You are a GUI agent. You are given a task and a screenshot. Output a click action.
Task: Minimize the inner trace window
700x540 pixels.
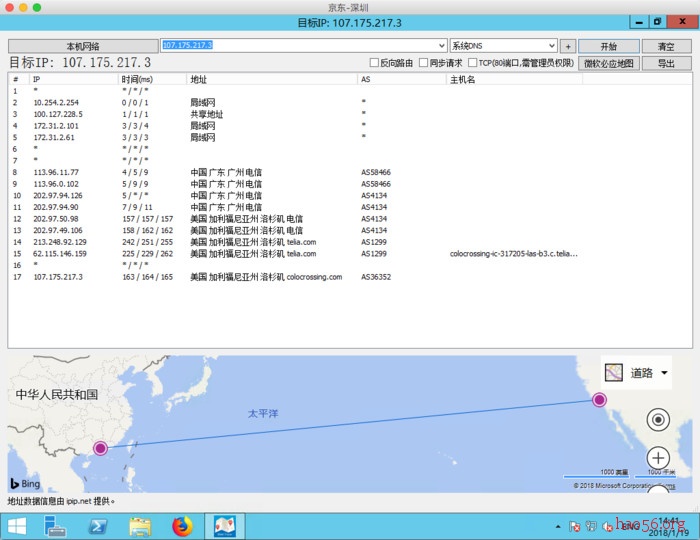(639, 22)
